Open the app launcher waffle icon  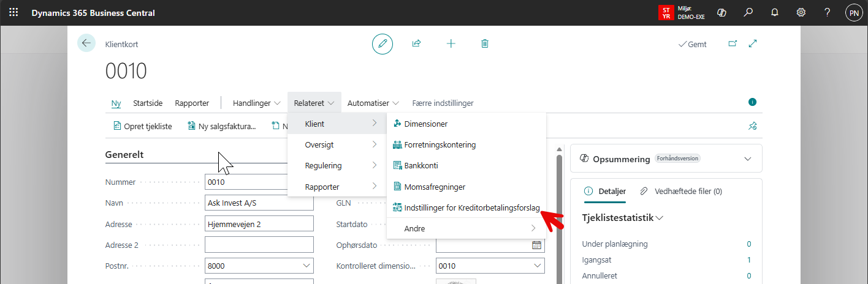13,13
